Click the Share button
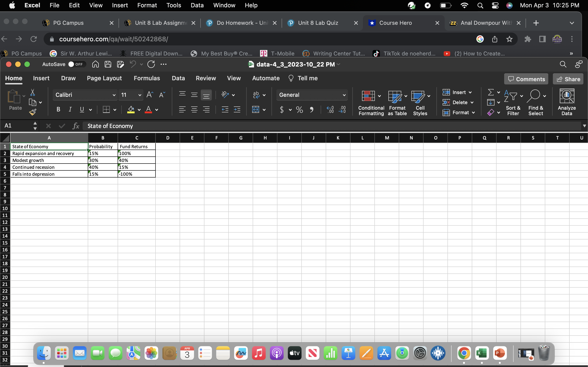Viewport: 588px width, 367px height. click(568, 79)
